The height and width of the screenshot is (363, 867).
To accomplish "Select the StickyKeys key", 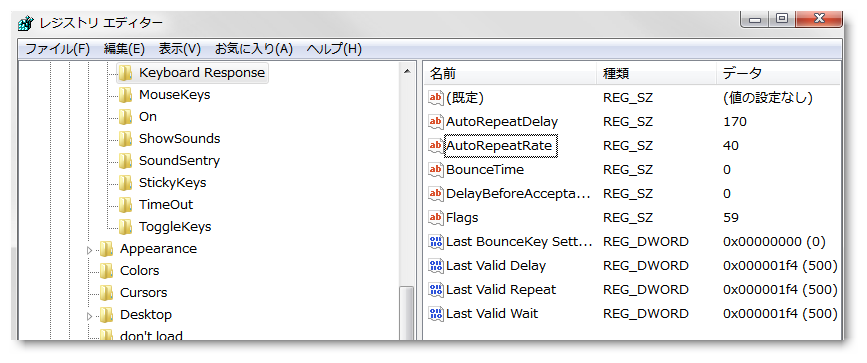I will click(173, 183).
